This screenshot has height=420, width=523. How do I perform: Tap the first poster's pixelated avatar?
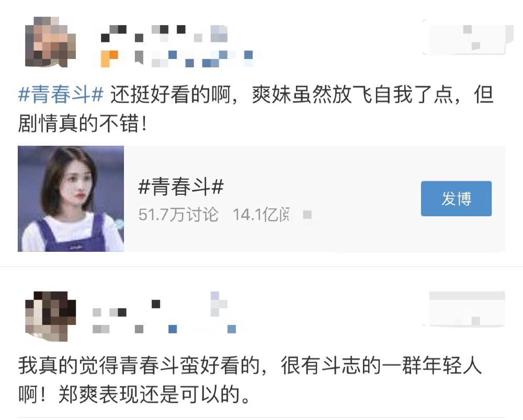(50, 42)
